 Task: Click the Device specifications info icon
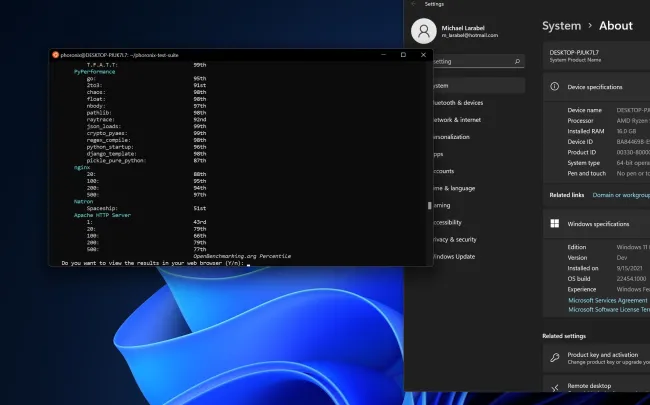point(555,86)
